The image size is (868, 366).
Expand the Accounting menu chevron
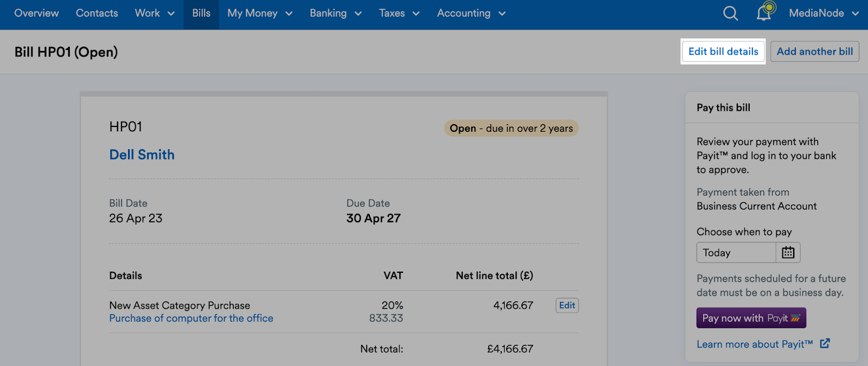[502, 14]
